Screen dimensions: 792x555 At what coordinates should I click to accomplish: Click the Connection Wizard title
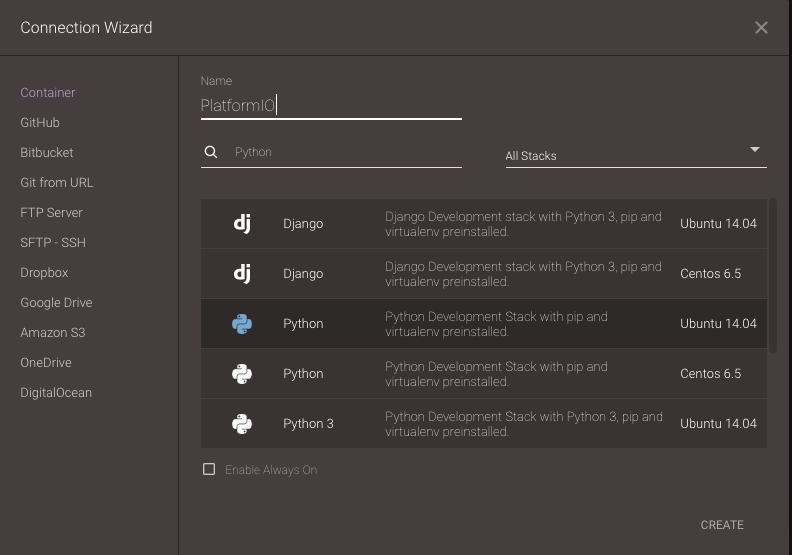click(86, 28)
